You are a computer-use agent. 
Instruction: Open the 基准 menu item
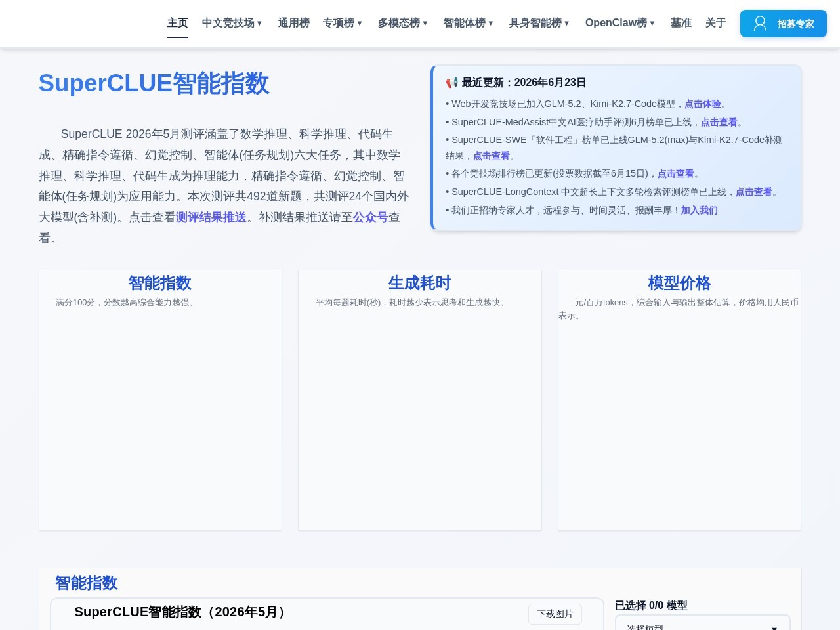click(x=681, y=23)
